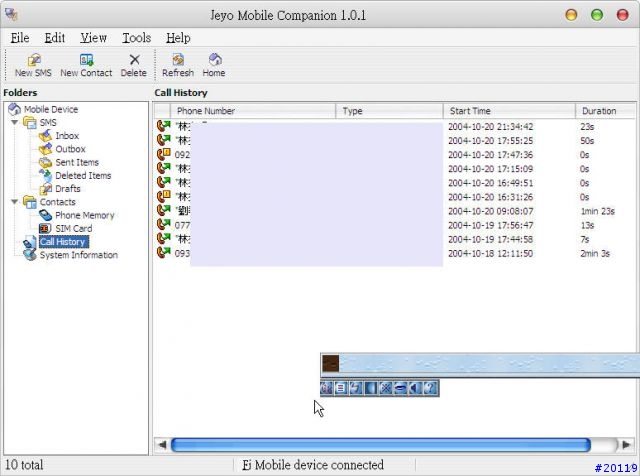This screenshot has height=476, width=640.
Task: Click the green maximize window button
Action: pos(597,15)
